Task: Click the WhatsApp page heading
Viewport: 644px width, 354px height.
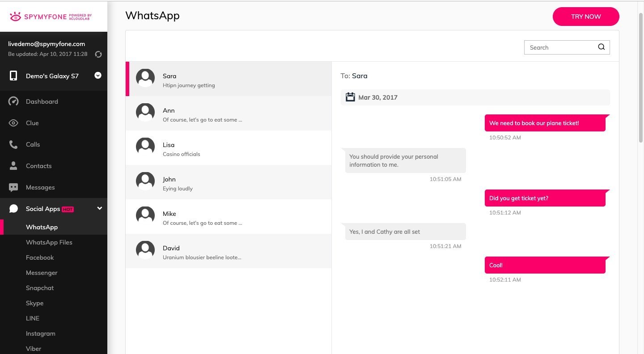Action: click(153, 16)
